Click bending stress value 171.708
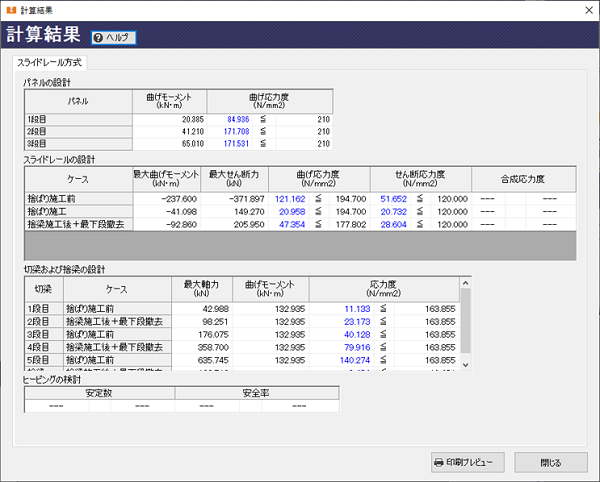The image size is (600, 482). coord(236,132)
